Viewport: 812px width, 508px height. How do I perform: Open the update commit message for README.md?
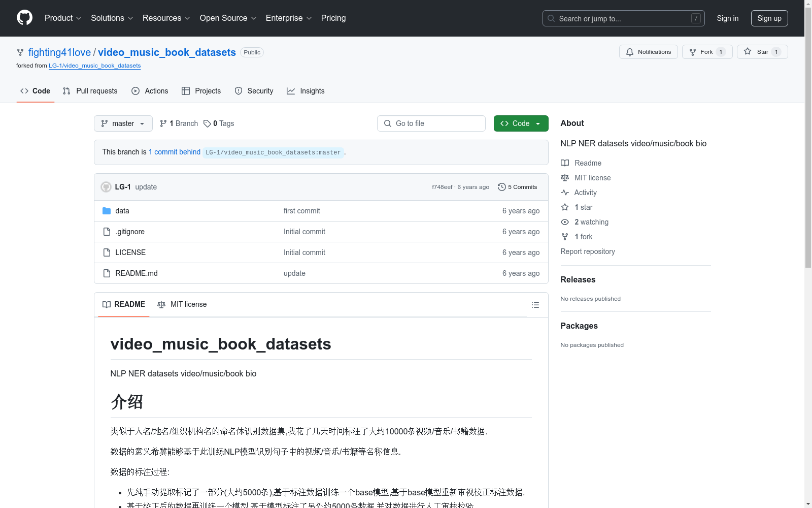294,273
